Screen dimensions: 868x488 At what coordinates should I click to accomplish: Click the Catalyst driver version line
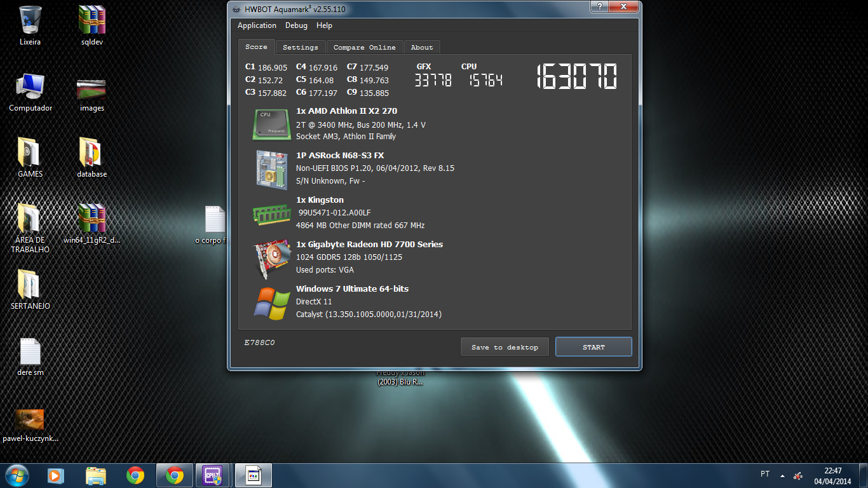point(369,315)
